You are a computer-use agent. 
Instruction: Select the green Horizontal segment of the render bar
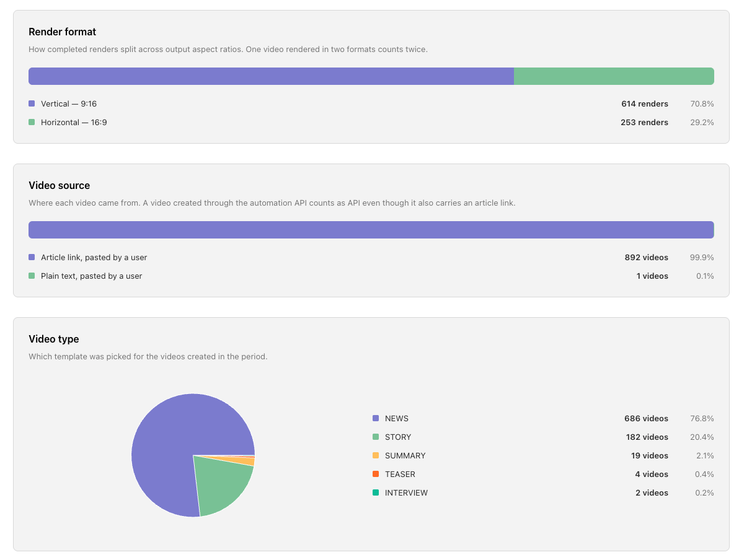[614, 76]
